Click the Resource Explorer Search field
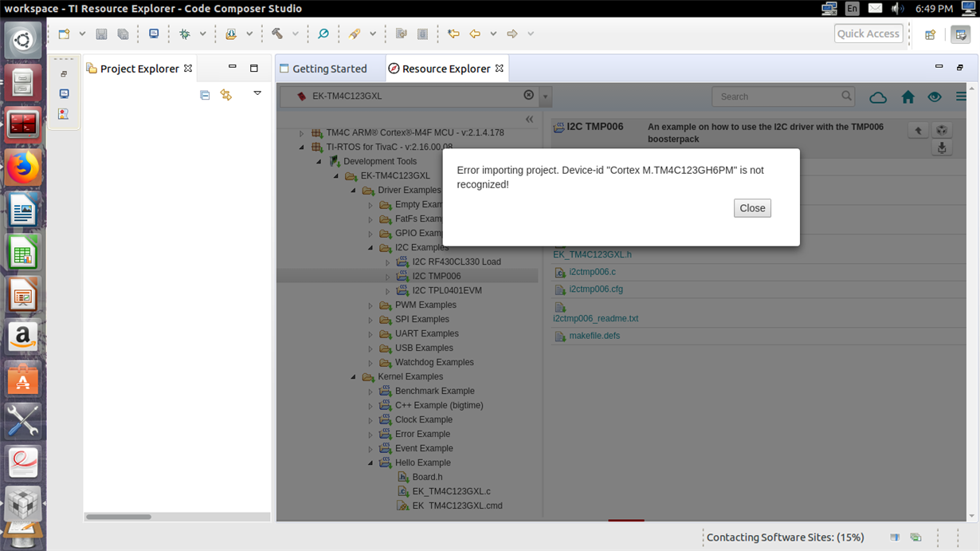Image resolution: width=980 pixels, height=551 pixels. pyautogui.click(x=782, y=96)
